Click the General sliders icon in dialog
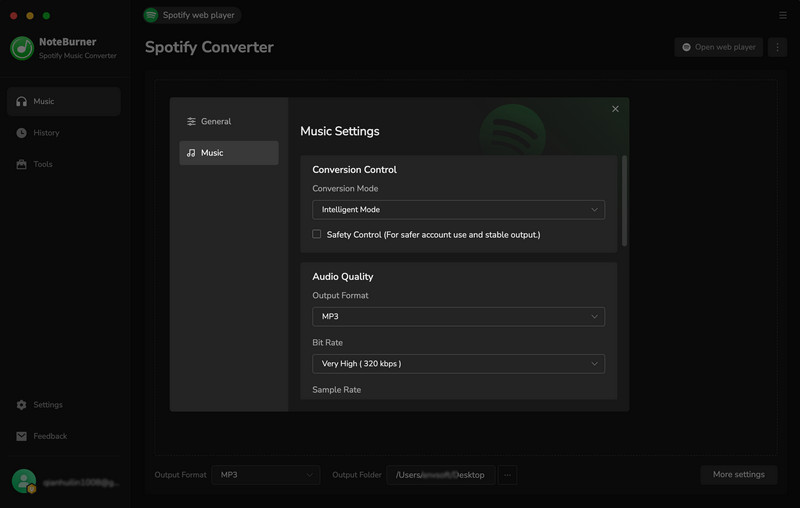The width and height of the screenshot is (800, 508). tap(191, 121)
